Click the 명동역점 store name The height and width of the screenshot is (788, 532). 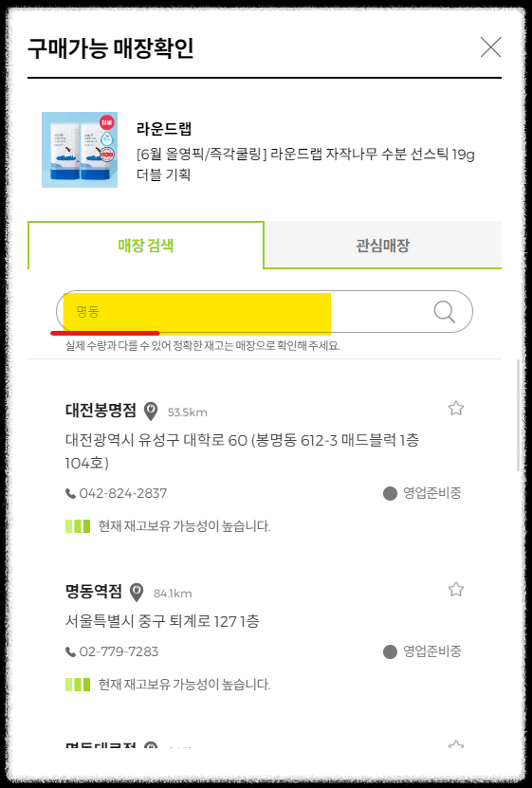point(94,591)
